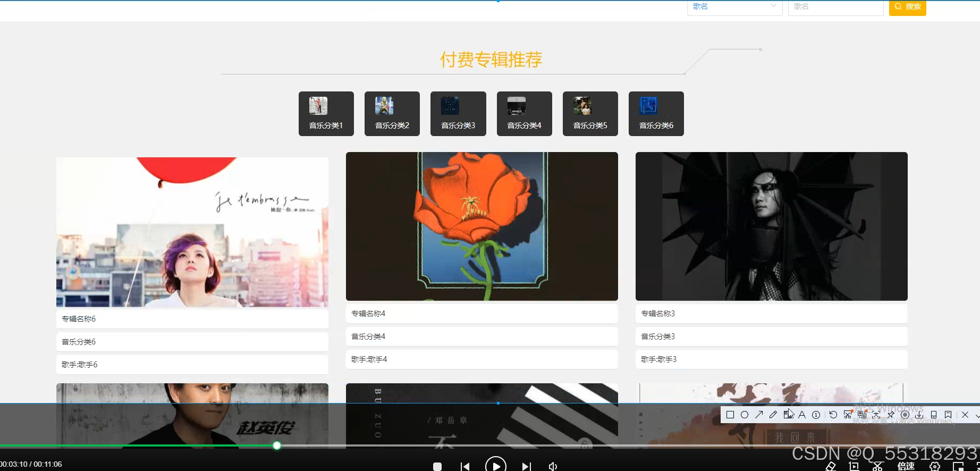Select the 音乐分类5 category tab
The height and width of the screenshot is (471, 980).
coord(590,114)
